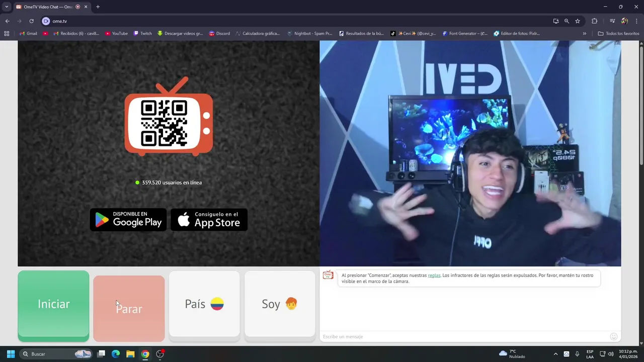Open the OBS taskbar icon with red badge
The height and width of the screenshot is (362, 644).
(x=160, y=354)
